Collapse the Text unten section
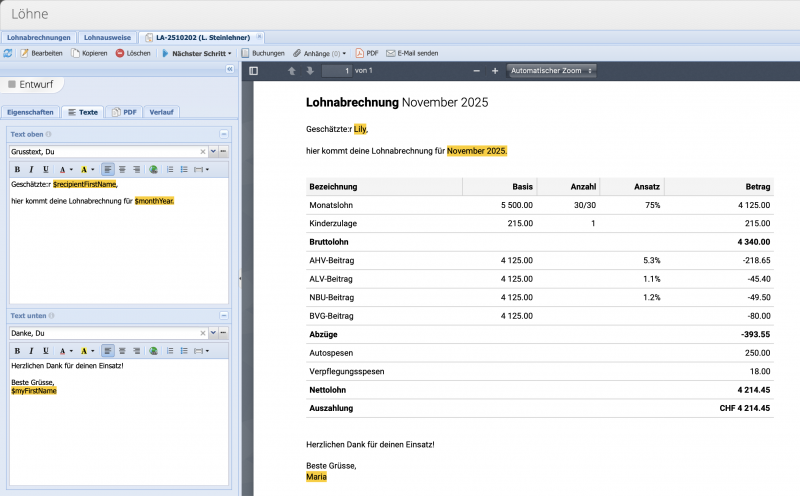Viewport: 800px width, 496px height. [x=223, y=316]
